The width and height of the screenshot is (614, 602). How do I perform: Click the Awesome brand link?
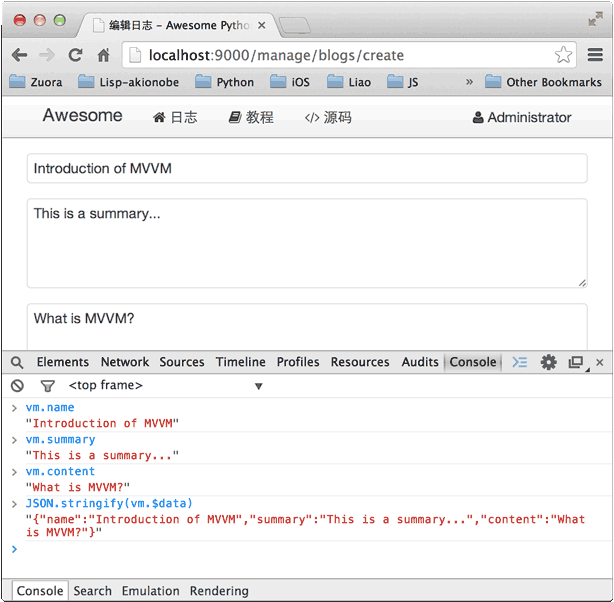click(82, 116)
